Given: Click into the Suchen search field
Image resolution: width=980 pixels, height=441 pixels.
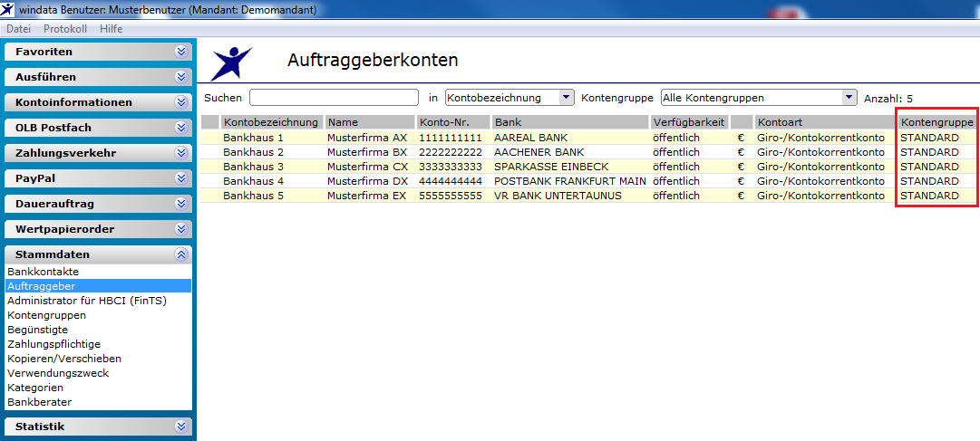Looking at the screenshot, I should pos(334,98).
